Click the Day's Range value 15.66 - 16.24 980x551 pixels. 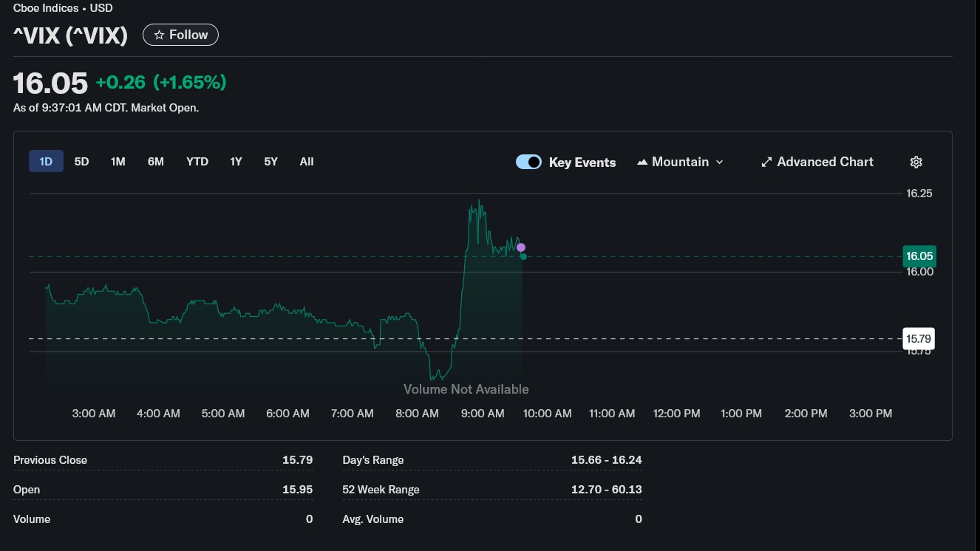point(606,460)
